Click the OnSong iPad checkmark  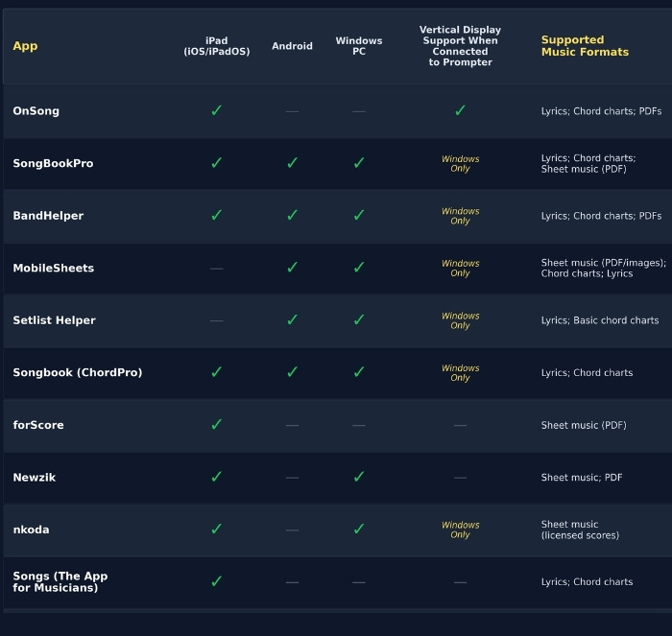click(216, 111)
